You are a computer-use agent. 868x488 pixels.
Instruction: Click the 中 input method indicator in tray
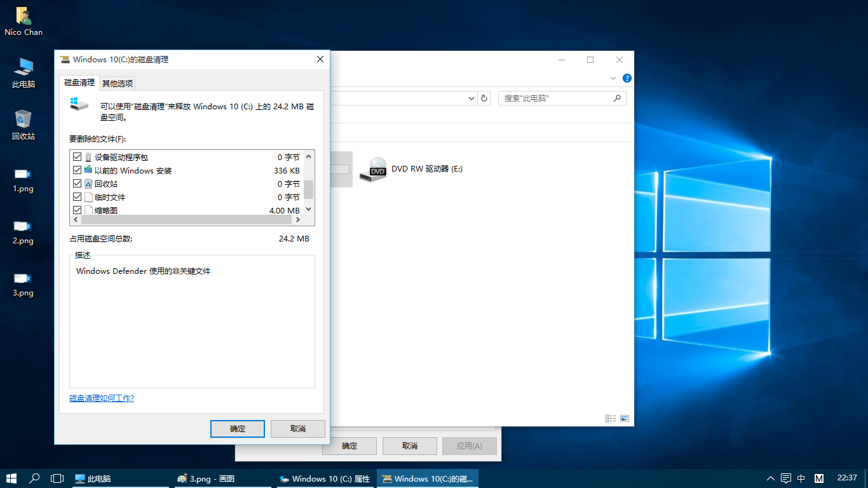[801, 478]
